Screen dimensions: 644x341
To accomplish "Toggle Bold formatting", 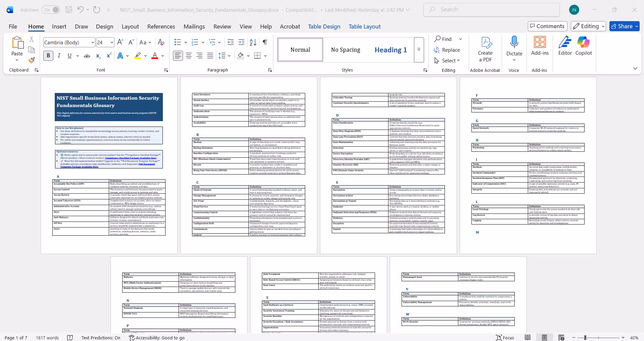I will pyautogui.click(x=48, y=56).
